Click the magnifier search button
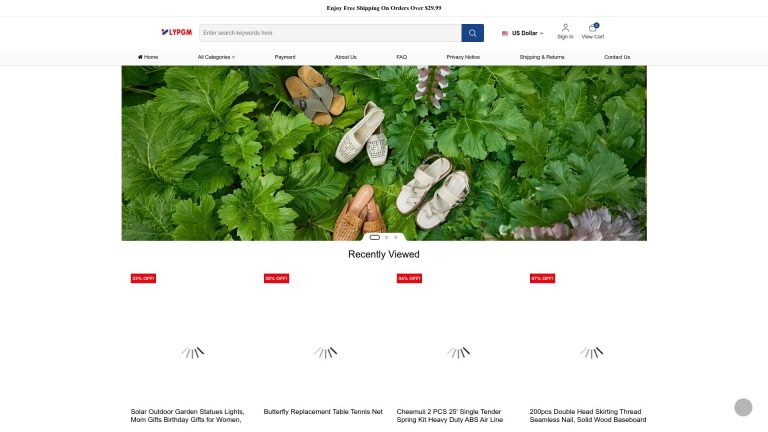Screen dimensions: 768x432 tap(472, 33)
